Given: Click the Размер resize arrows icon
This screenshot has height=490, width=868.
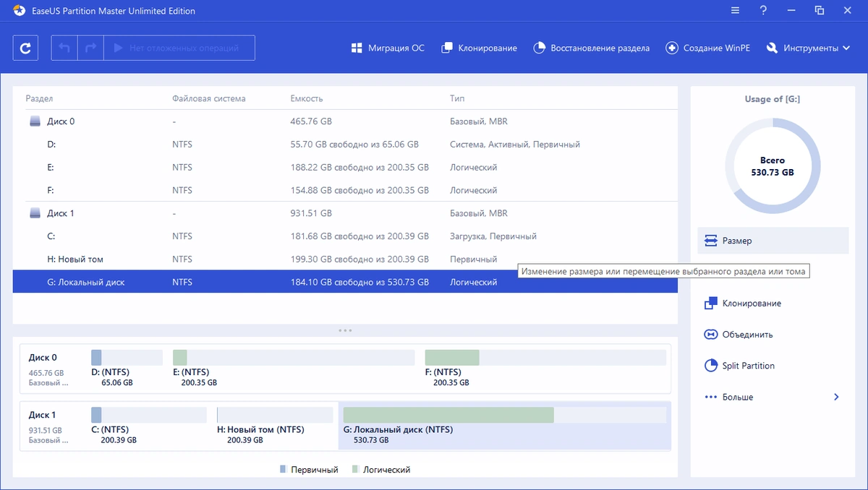Looking at the screenshot, I should point(710,241).
